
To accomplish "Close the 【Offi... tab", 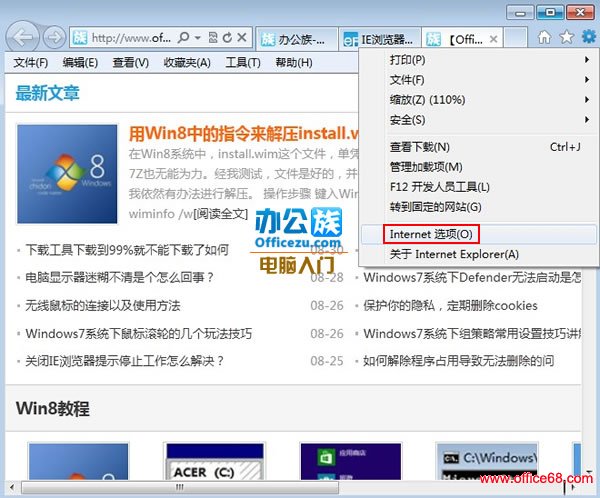I will point(494,39).
